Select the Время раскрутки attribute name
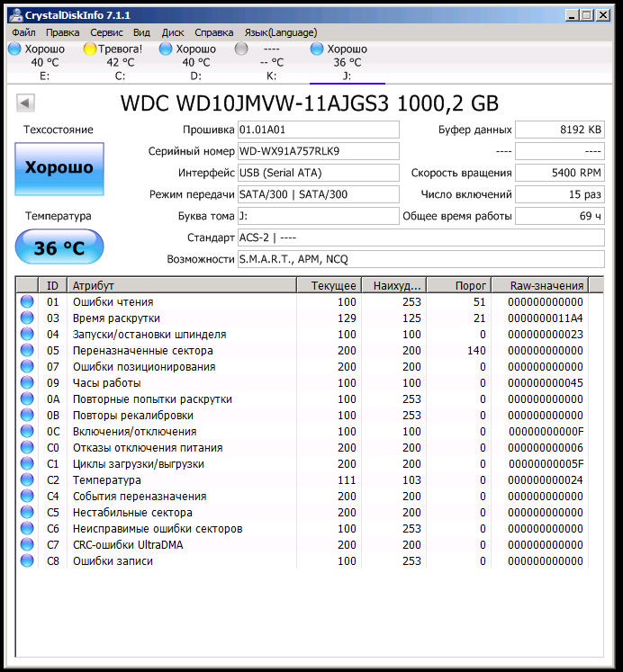Image resolution: width=623 pixels, height=672 pixels. pos(116,318)
